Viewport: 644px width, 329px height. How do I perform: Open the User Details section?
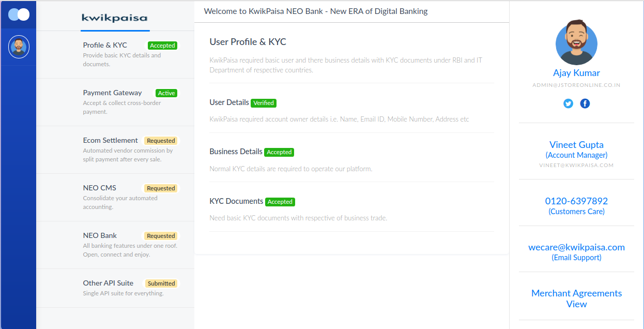tap(229, 102)
